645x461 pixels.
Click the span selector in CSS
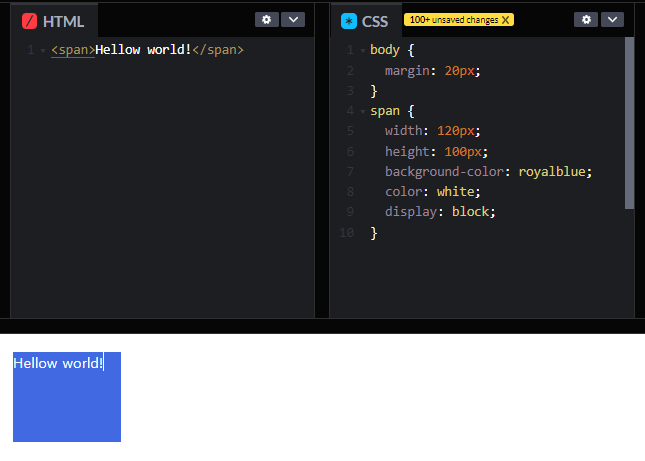385,111
